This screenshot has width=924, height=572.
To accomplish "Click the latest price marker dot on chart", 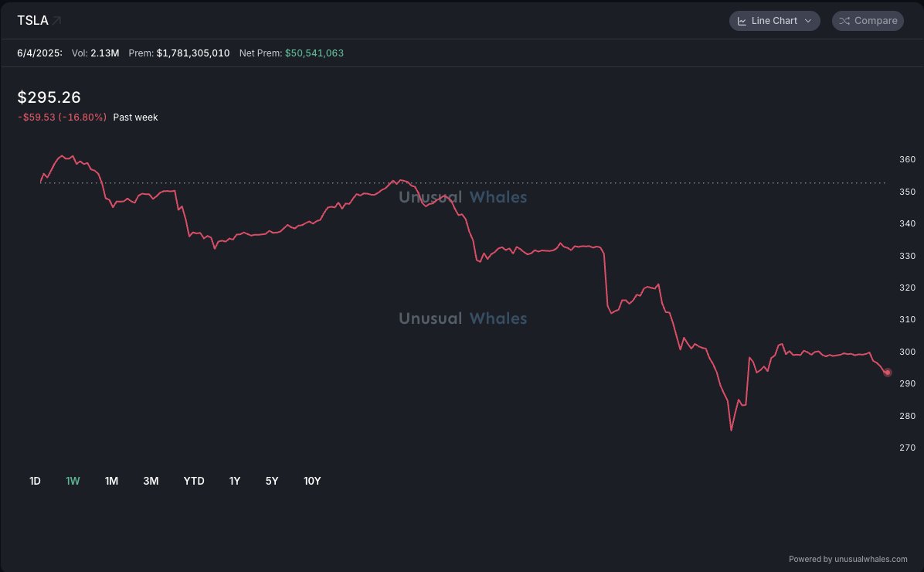I will tap(888, 373).
